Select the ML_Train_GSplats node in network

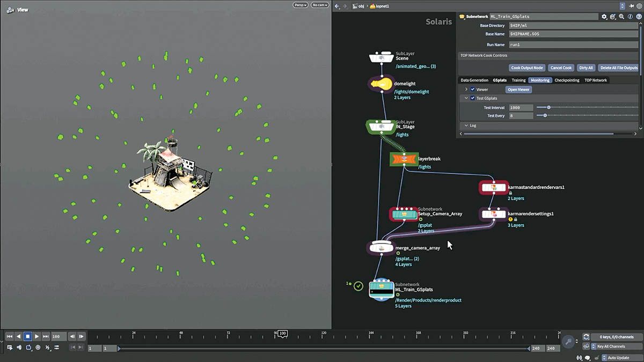pos(381,290)
